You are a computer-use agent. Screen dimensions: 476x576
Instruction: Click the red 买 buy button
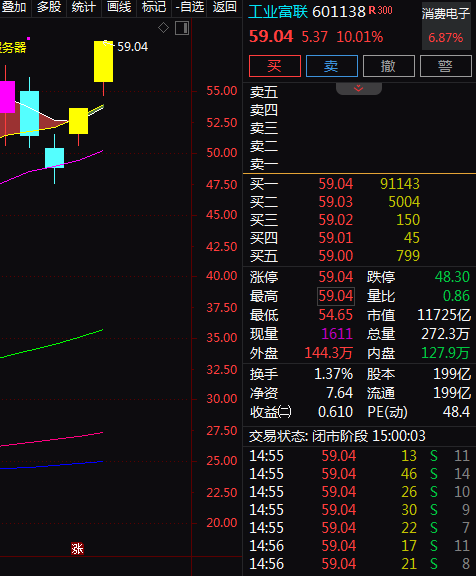[275, 66]
